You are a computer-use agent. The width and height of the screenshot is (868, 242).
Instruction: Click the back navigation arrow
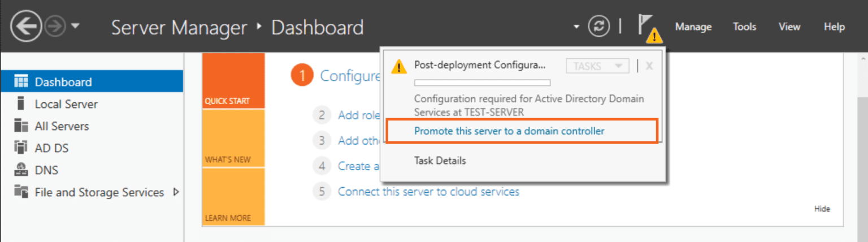(25, 27)
